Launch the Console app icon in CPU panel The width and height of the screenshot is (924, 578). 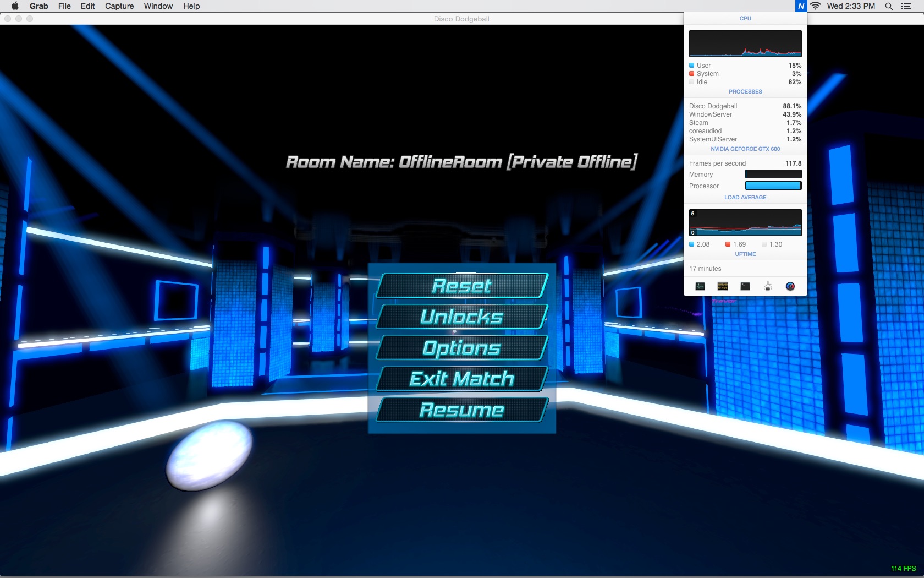point(723,286)
